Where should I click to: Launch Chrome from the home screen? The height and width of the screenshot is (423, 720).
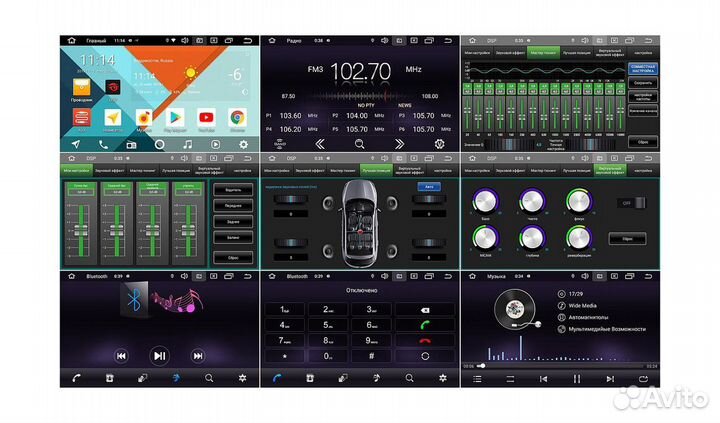tap(238, 119)
